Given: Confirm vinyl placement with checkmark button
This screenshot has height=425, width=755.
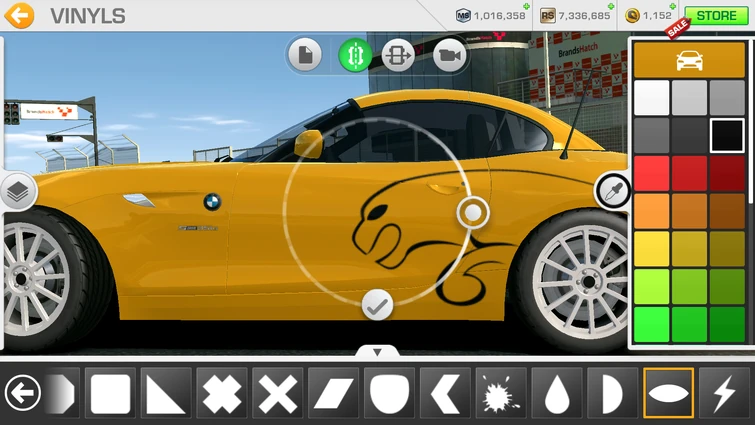Looking at the screenshot, I should [377, 305].
